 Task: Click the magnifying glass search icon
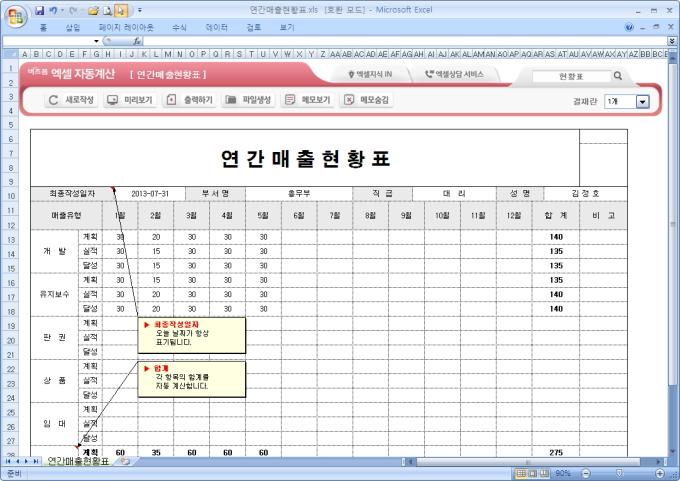point(618,76)
